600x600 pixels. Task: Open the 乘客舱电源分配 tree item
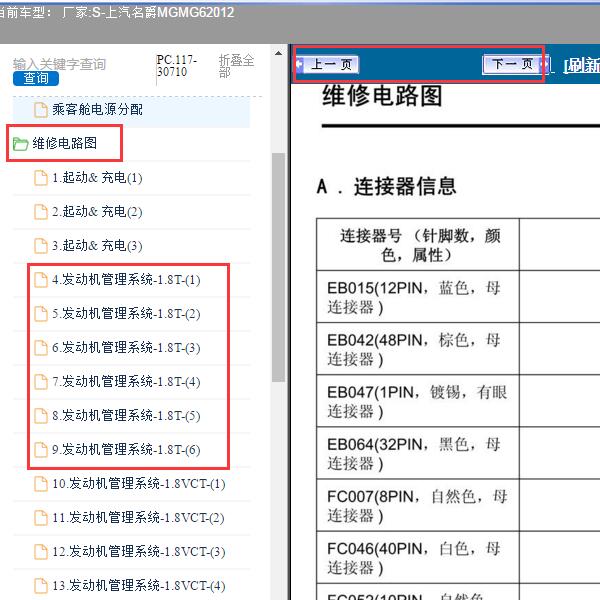(x=97, y=109)
